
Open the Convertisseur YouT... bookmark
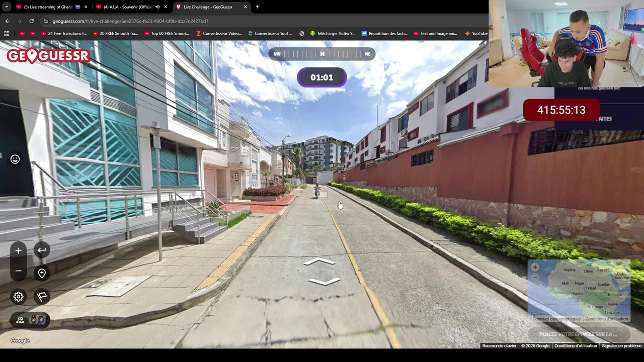coord(270,33)
